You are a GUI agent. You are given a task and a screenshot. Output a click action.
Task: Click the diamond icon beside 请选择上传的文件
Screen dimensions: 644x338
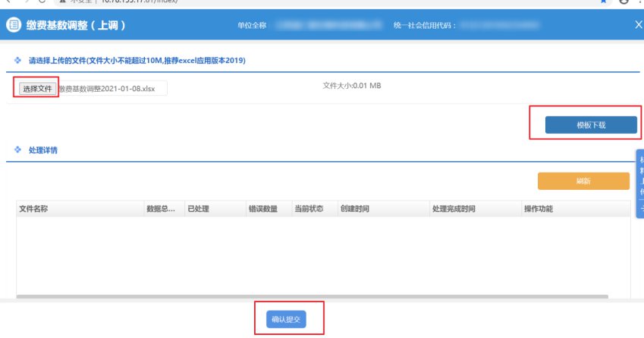point(17,61)
